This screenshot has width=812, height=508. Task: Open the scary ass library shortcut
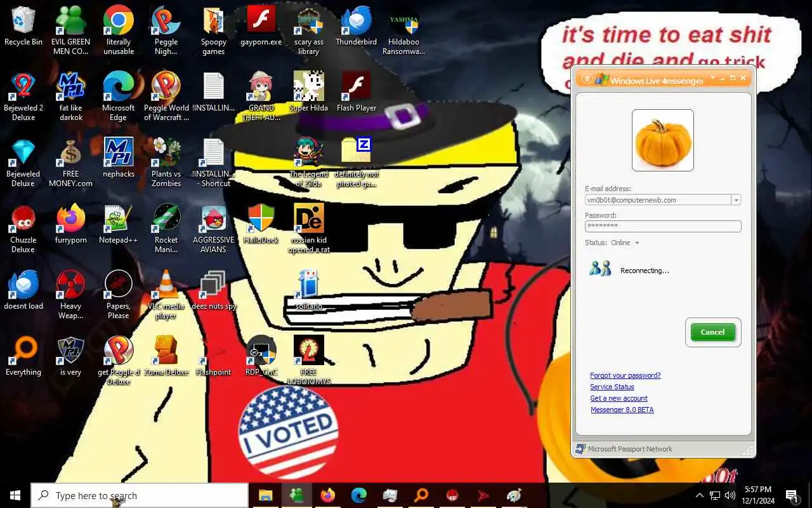pos(309,30)
